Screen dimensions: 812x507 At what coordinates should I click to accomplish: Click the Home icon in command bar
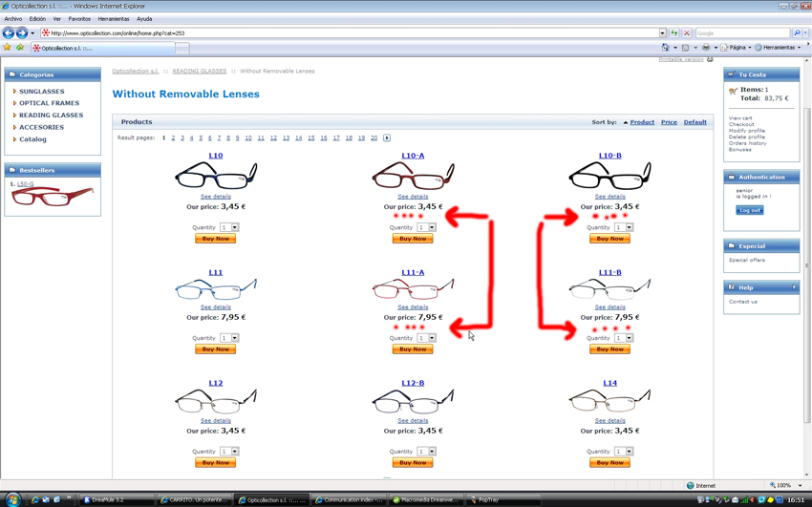[x=666, y=48]
